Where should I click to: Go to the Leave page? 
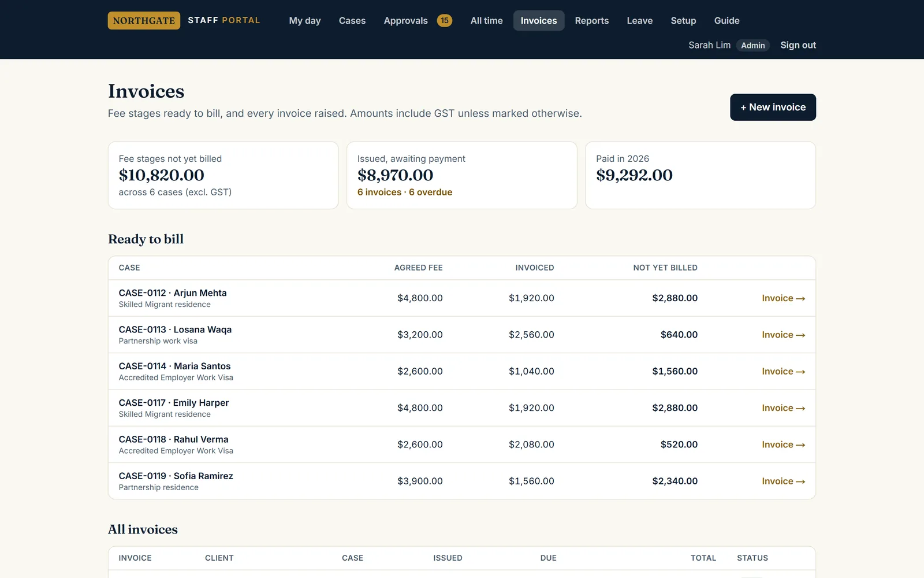[640, 20]
